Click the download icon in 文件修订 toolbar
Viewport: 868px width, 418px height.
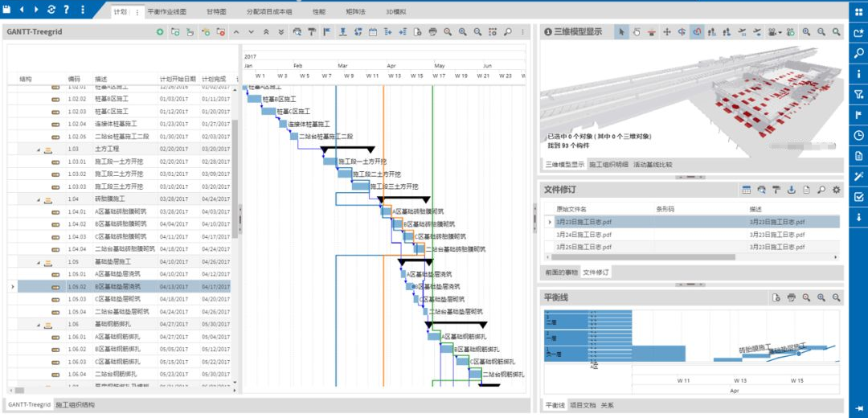coord(792,190)
